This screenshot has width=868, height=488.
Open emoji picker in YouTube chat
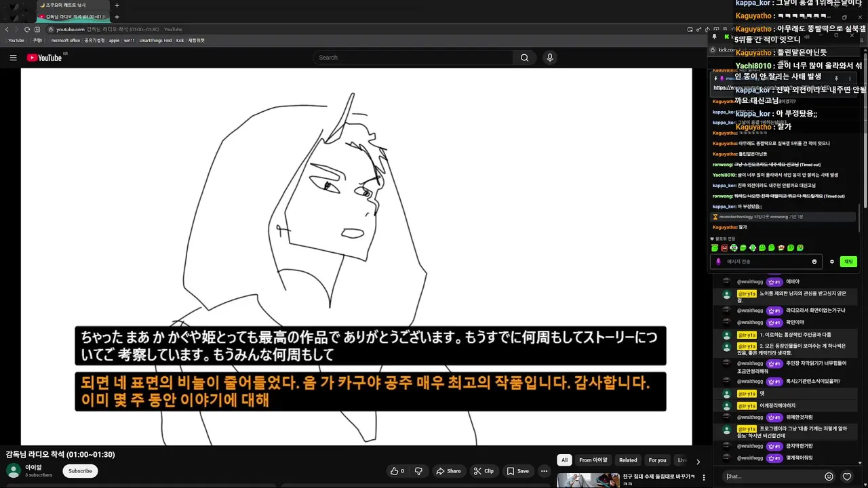click(x=829, y=476)
